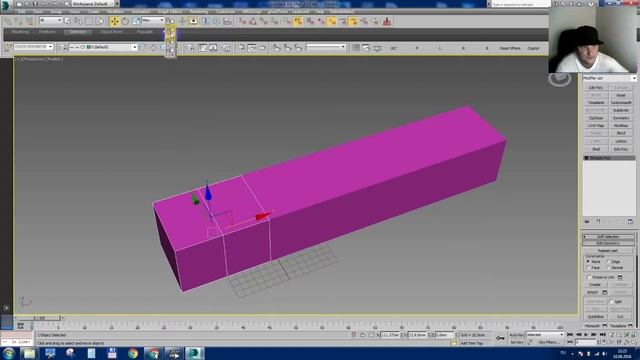Click the Select and Link icon

tap(7, 21)
